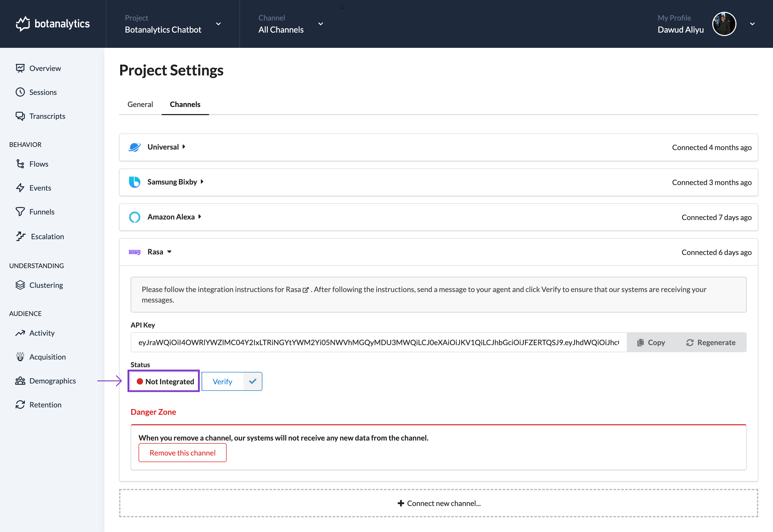Switch to the General tab
Image resolution: width=773 pixels, height=532 pixels.
[x=140, y=104]
